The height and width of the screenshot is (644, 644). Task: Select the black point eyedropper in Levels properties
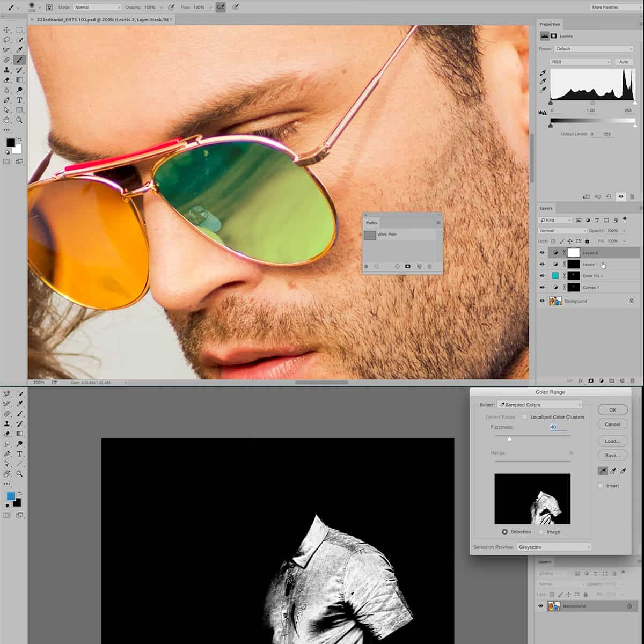543,73
